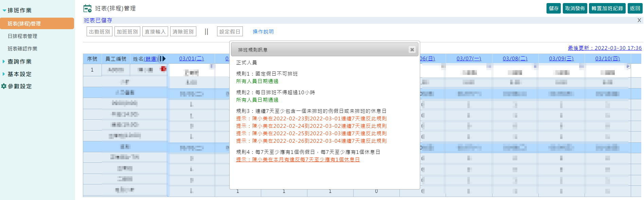The image size is (644, 200).
Task: Click the 轉置加班紀錄 button
Action: coord(607,8)
